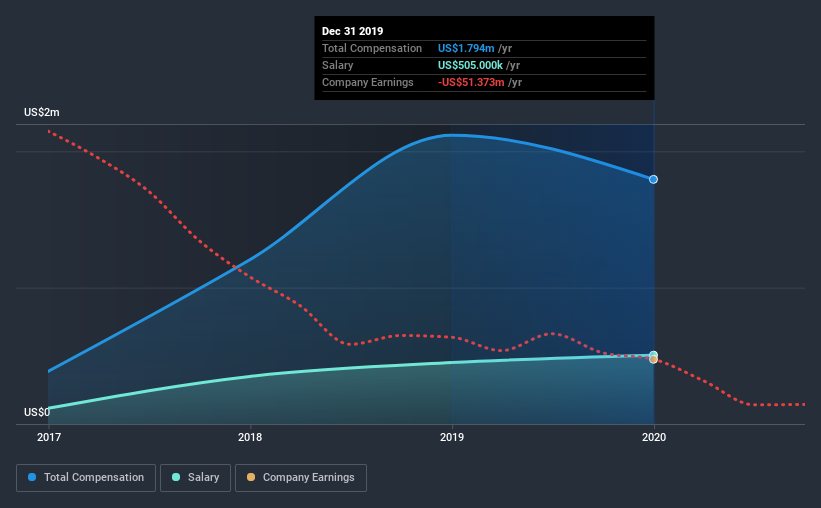Select the orange Company Earnings data point at 2020
The image size is (821, 508).
coord(653,359)
